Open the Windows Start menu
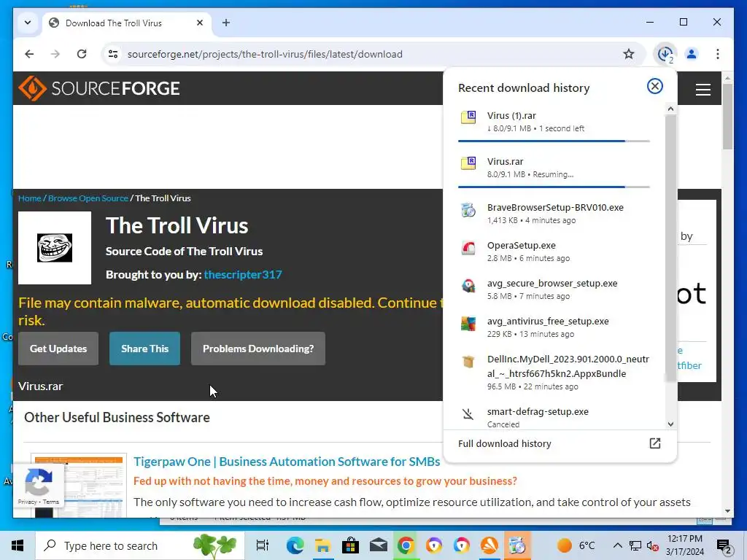 click(18, 545)
